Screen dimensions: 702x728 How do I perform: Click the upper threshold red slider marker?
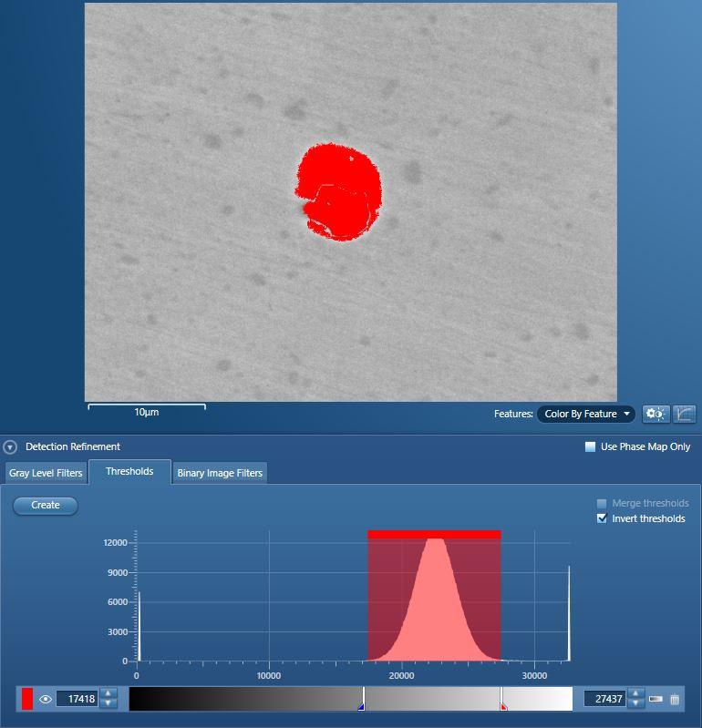[503, 705]
